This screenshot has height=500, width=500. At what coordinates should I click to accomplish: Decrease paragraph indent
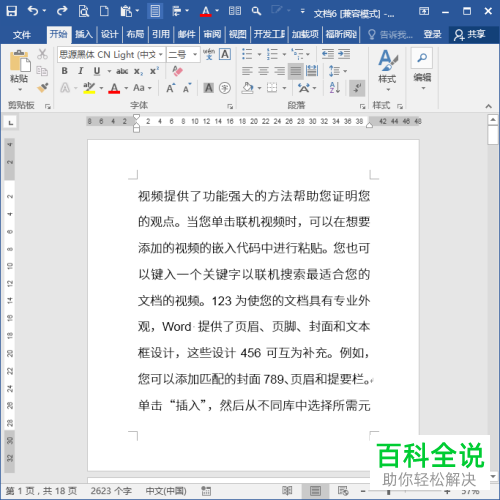pos(328,54)
